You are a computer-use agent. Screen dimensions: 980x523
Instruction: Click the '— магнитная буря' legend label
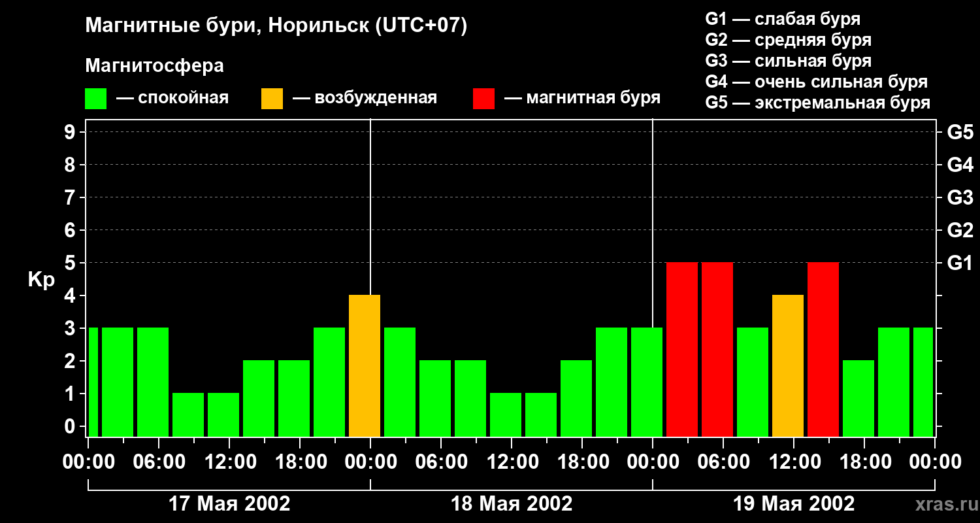point(582,98)
